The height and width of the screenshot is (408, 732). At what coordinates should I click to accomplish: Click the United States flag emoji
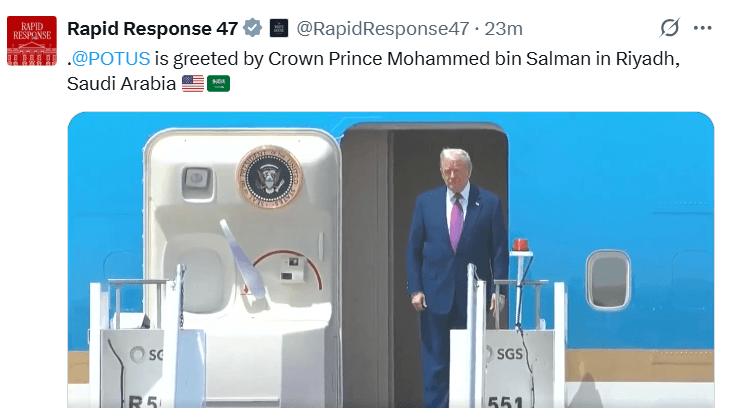click(x=193, y=84)
